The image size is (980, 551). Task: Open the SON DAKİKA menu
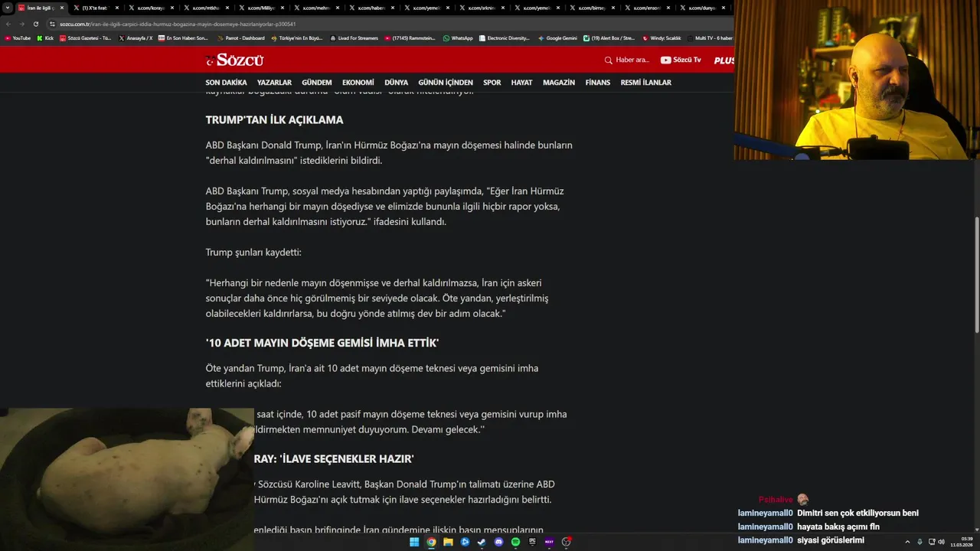coord(226,83)
